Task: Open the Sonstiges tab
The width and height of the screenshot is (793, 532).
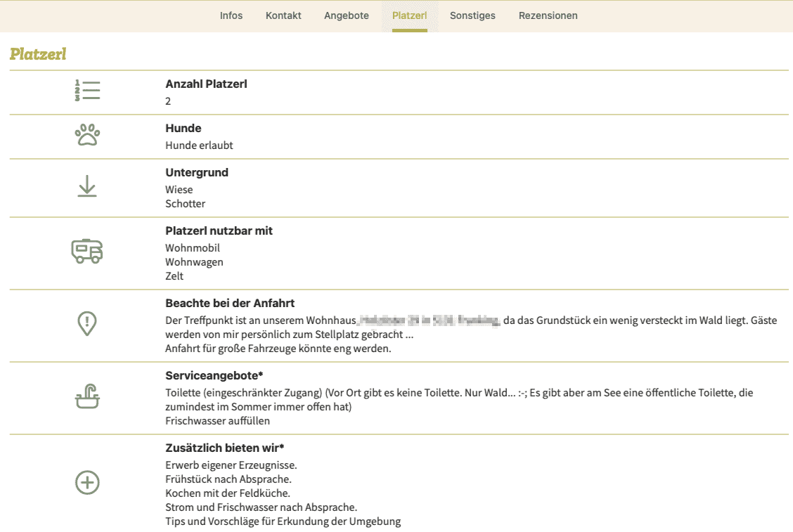Action: pyautogui.click(x=472, y=15)
